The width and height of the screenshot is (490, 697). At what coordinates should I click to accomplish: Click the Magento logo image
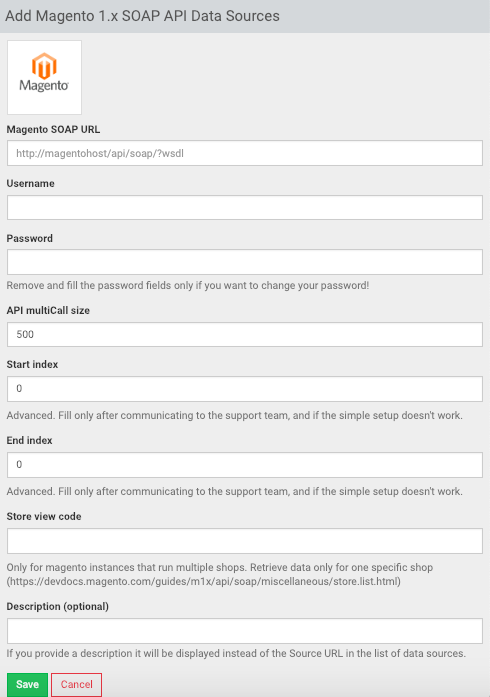coord(44,77)
